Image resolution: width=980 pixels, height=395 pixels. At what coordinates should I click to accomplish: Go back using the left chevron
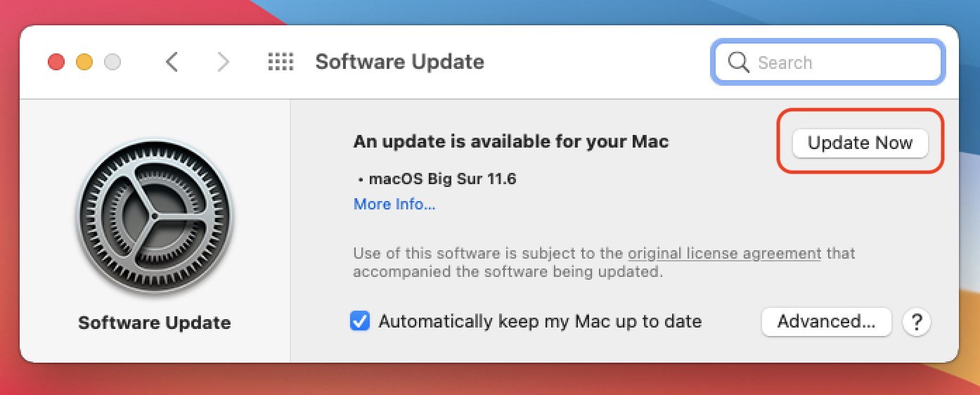point(172,63)
